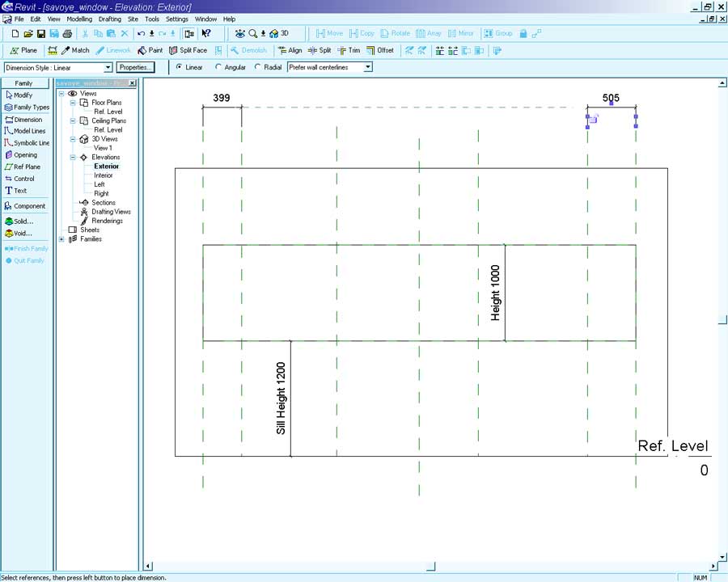
Task: Expand the Families tree node
Action: 61,239
